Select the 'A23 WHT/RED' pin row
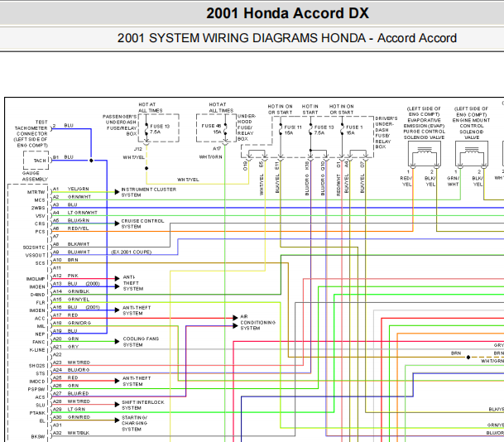This screenshot has height=442, width=504. click(71, 363)
